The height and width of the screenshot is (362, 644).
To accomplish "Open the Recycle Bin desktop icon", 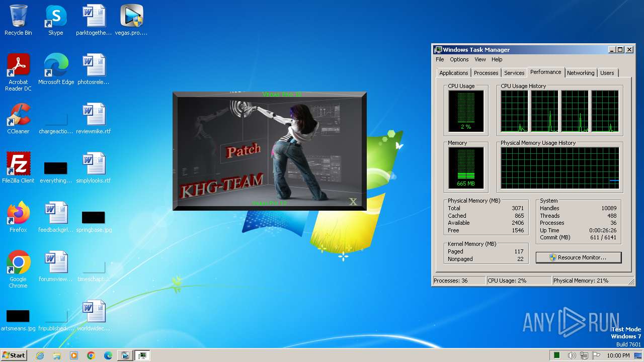I will (x=18, y=20).
